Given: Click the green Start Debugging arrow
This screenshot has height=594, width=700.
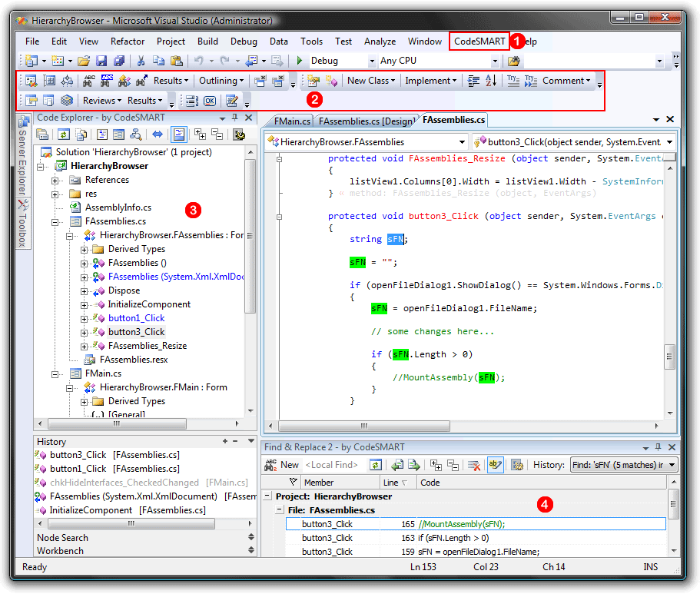Looking at the screenshot, I should click(300, 60).
